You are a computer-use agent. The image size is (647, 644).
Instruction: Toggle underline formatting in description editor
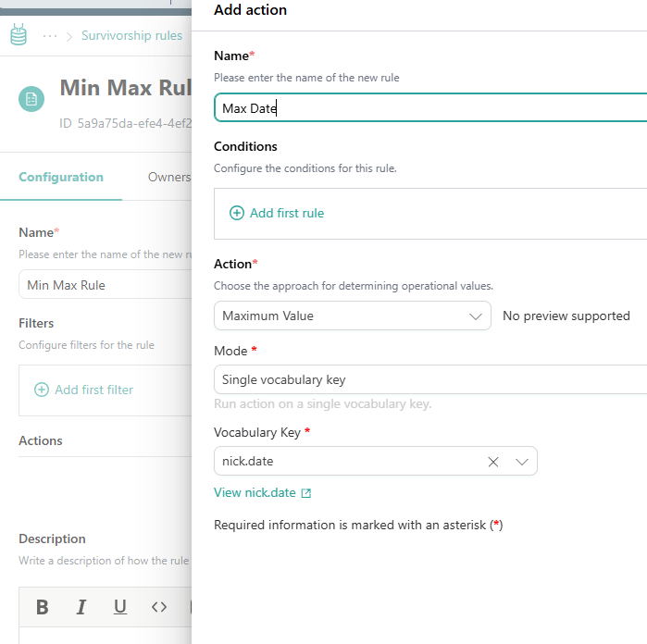[x=120, y=607]
